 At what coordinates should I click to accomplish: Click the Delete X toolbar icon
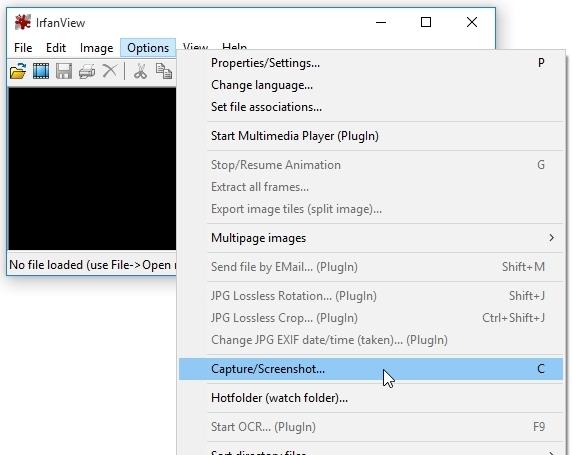pyautogui.click(x=110, y=71)
